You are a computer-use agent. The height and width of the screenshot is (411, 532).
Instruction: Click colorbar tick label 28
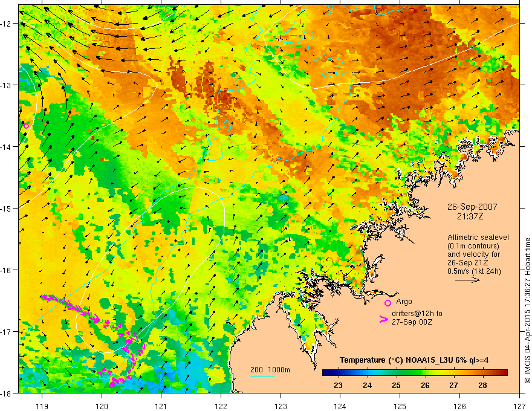click(482, 385)
